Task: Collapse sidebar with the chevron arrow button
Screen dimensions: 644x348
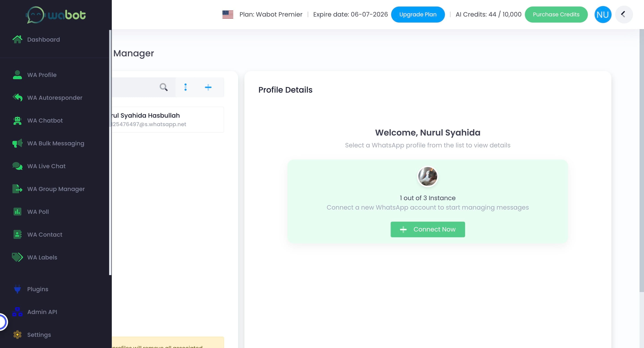Action: coord(623,15)
